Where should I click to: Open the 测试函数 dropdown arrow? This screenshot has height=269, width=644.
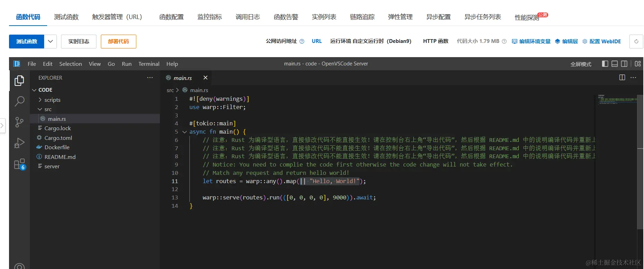point(50,42)
